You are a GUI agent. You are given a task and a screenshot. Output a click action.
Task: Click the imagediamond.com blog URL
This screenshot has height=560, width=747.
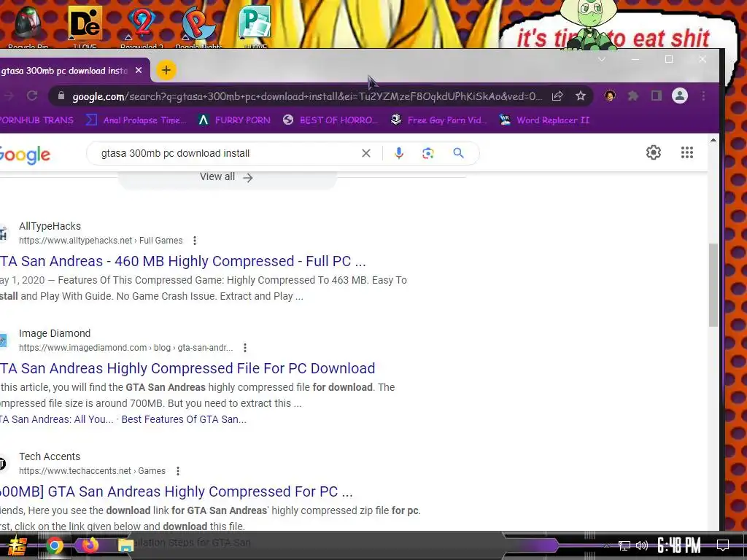125,348
